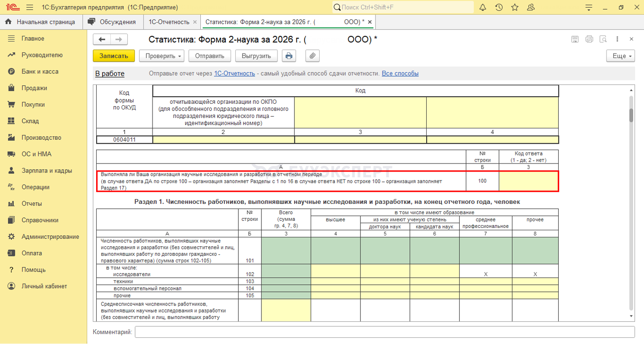Open the three-dot form menu

[617, 39]
